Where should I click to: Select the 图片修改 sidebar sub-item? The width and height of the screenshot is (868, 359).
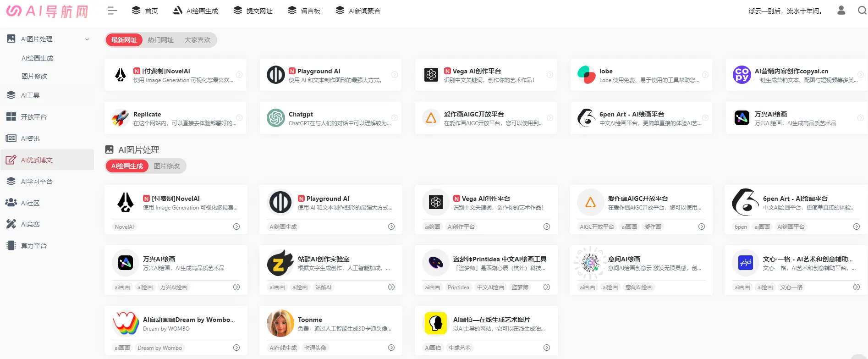34,76
